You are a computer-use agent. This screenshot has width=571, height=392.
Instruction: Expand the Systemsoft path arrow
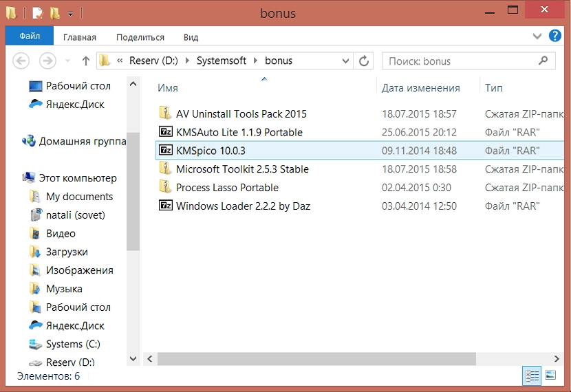point(255,61)
